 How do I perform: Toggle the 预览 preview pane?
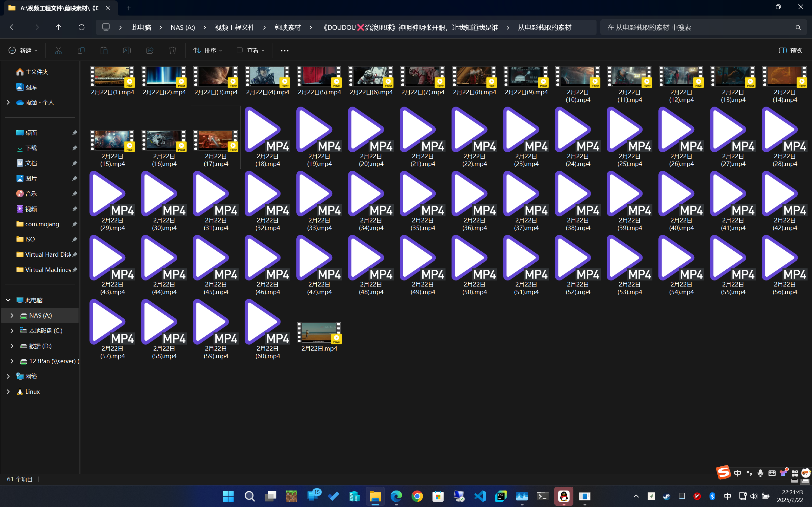(790, 50)
